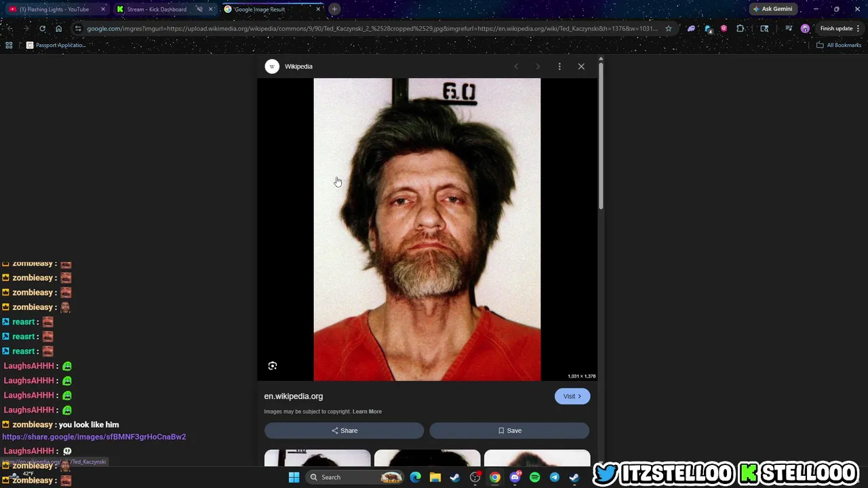Open the middle related image thumbnail

pyautogui.click(x=427, y=458)
